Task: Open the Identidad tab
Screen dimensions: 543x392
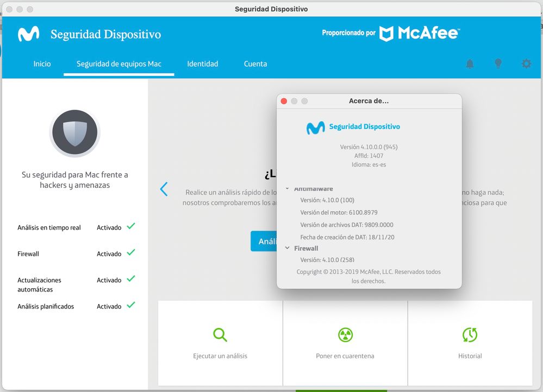Action: [x=202, y=64]
